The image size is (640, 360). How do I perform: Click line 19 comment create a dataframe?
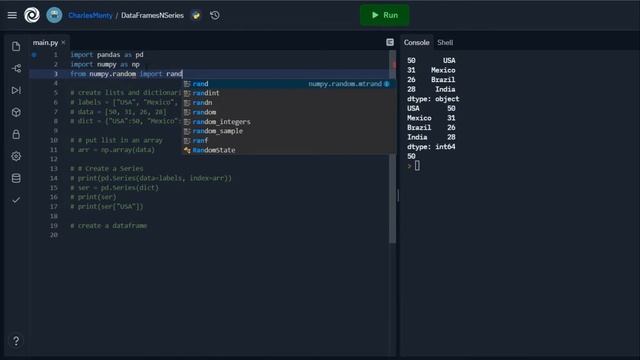pyautogui.click(x=109, y=226)
